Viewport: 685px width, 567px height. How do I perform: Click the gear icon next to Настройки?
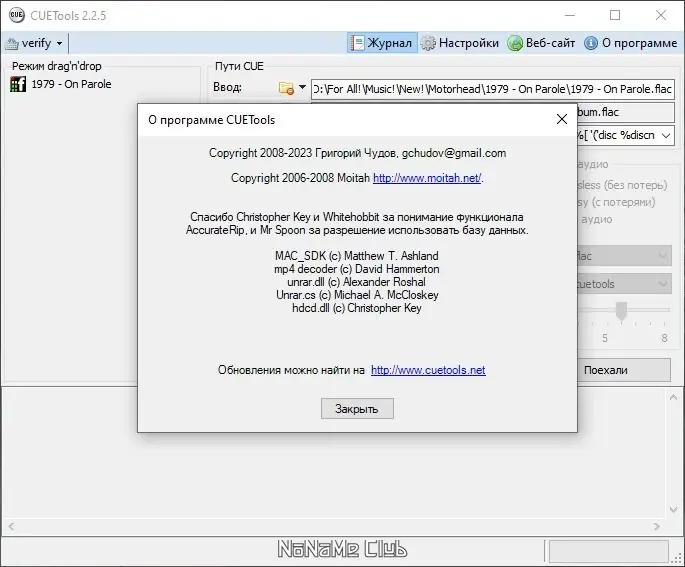(428, 43)
